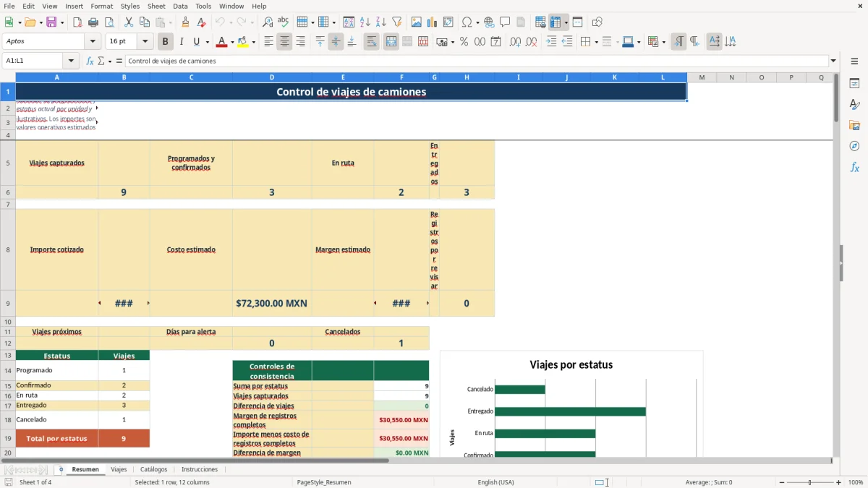Expand the font color dropdown arrow
The image size is (868, 488).
tap(232, 42)
